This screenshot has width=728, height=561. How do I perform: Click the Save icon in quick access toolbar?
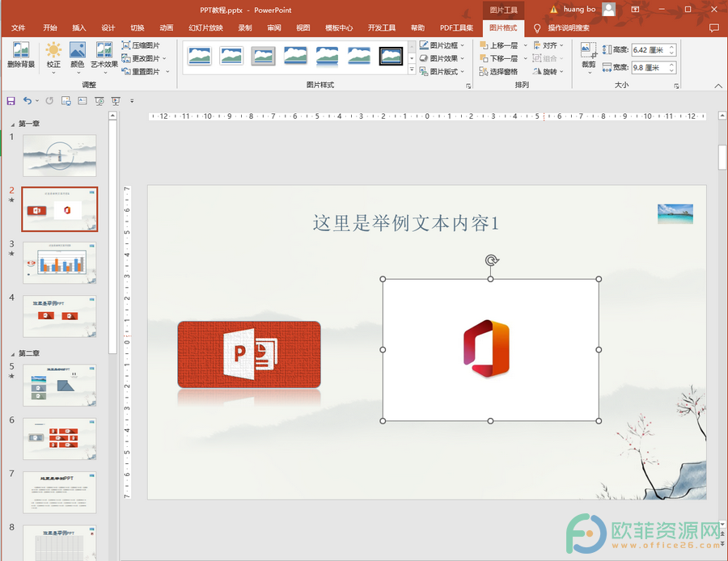11,101
